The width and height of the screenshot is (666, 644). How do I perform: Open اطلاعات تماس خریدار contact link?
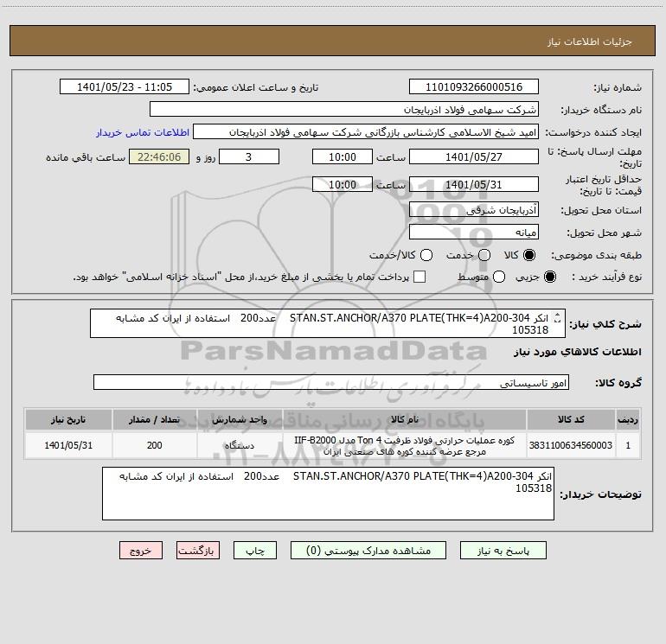pos(143,132)
